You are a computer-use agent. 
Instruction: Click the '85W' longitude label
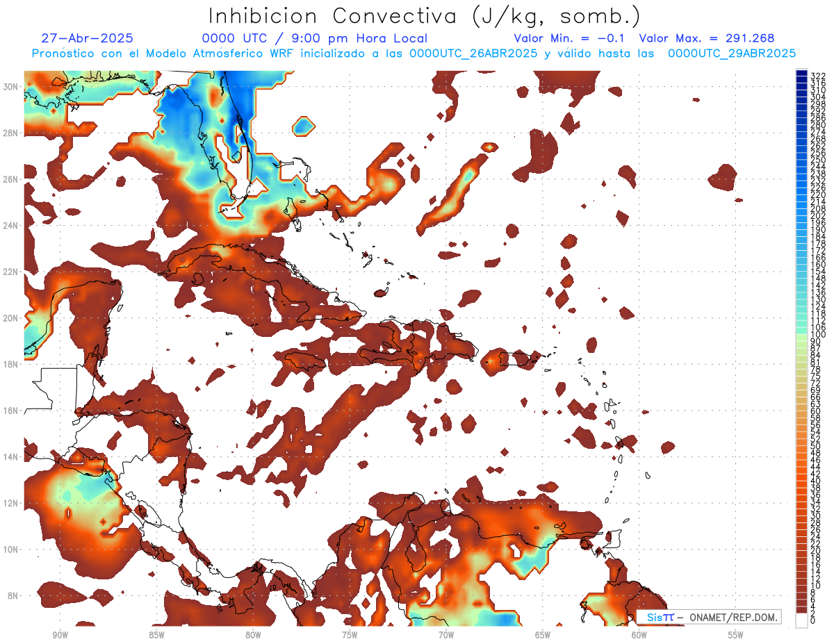(x=156, y=636)
